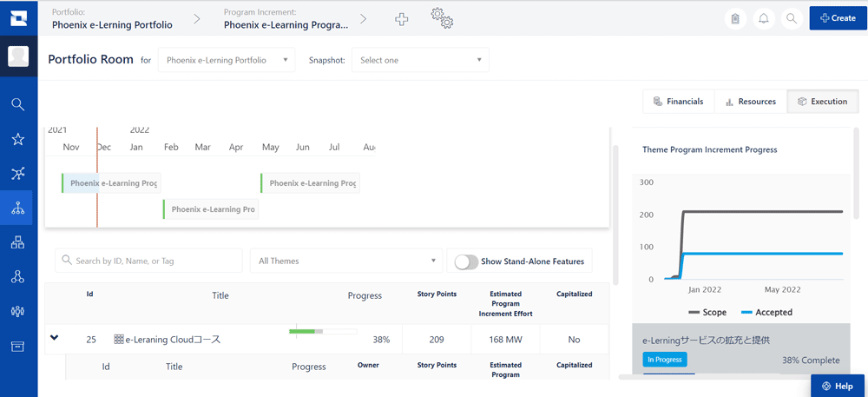The width and height of the screenshot is (868, 397).
Task: Open the user avatar profile
Action: [x=18, y=57]
